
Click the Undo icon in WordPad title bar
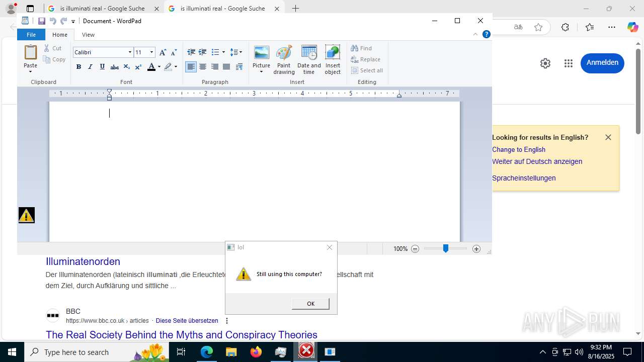[53, 21]
